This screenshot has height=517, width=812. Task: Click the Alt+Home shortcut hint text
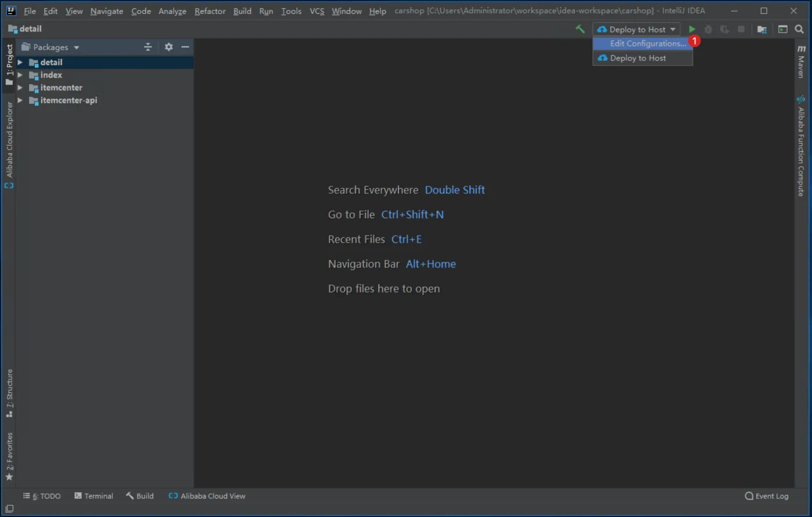tap(431, 264)
